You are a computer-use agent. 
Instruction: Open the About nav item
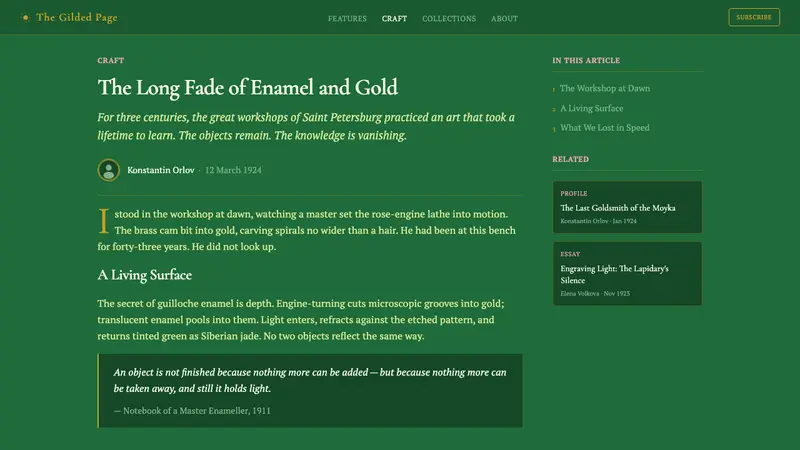504,18
